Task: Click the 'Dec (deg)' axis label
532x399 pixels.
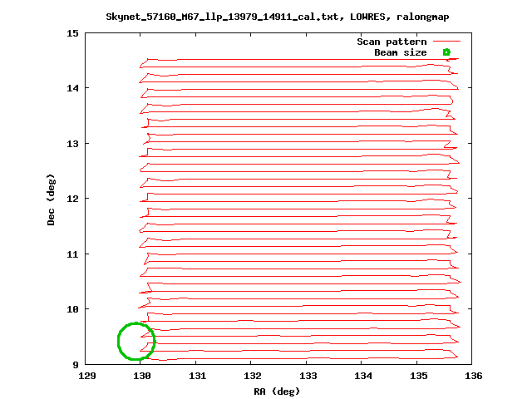Action: click(x=51, y=199)
